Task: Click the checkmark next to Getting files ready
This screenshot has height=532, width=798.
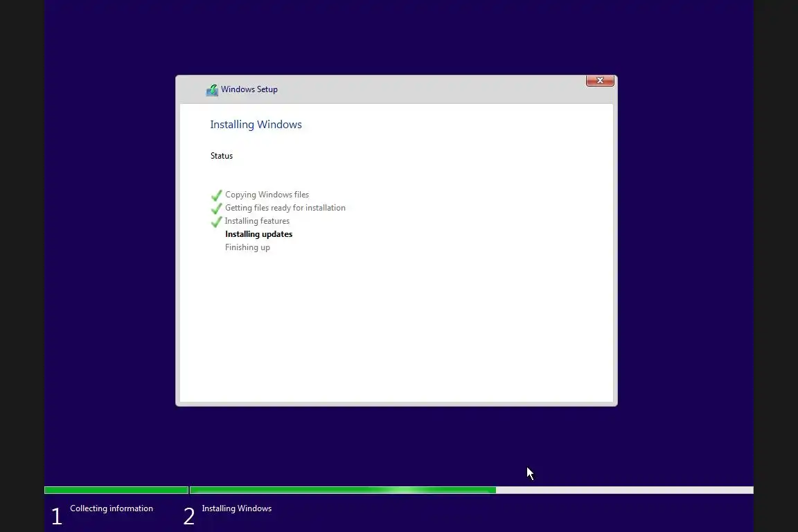Action: 216,209
